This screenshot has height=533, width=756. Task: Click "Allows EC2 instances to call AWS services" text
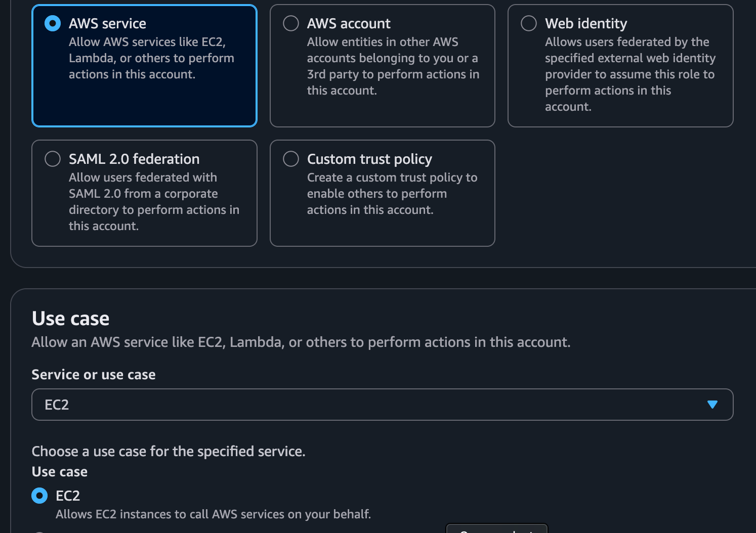coord(213,514)
